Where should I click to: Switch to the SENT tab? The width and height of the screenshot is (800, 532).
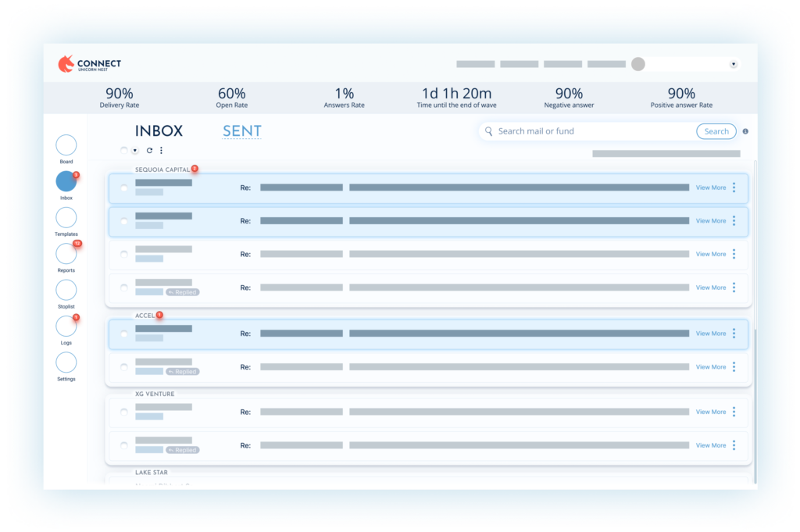pos(242,131)
